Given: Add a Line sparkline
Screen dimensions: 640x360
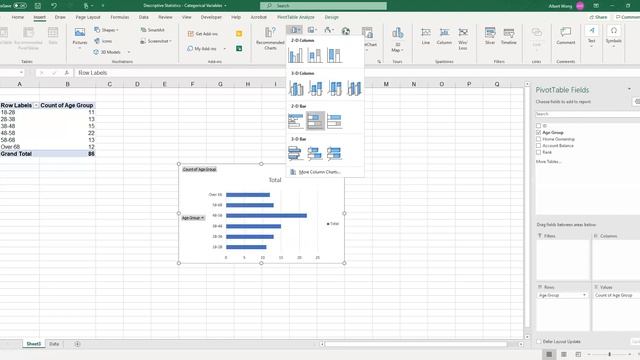Looking at the screenshot, I should tap(426, 36).
